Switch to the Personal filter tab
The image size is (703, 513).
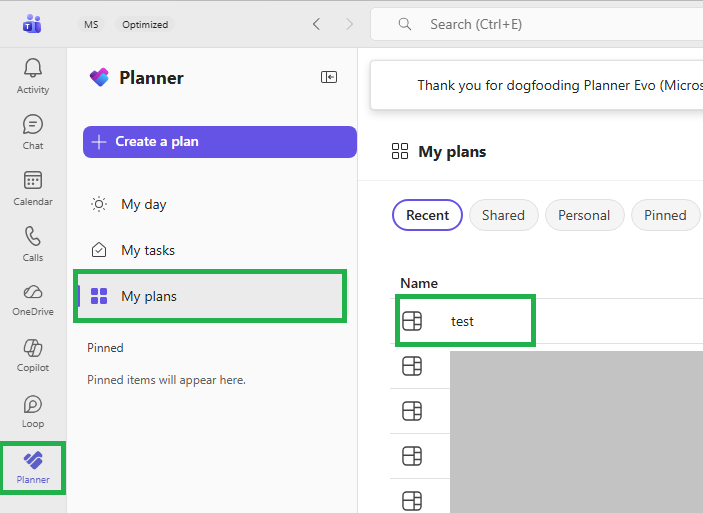[584, 215]
